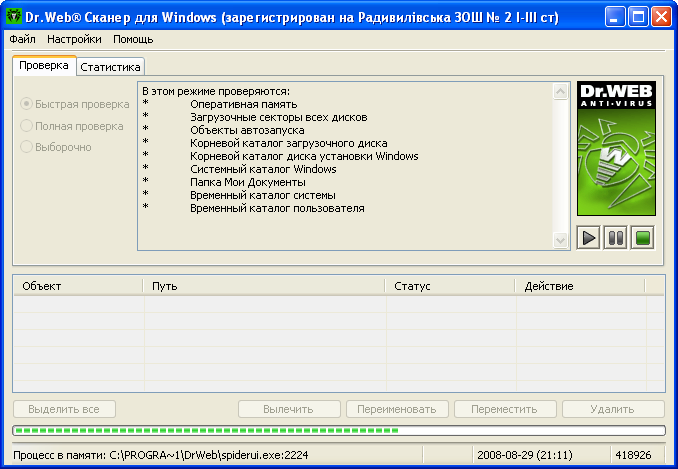This screenshot has width=678, height=469.
Task: Open the Помощь menu
Action: point(133,39)
